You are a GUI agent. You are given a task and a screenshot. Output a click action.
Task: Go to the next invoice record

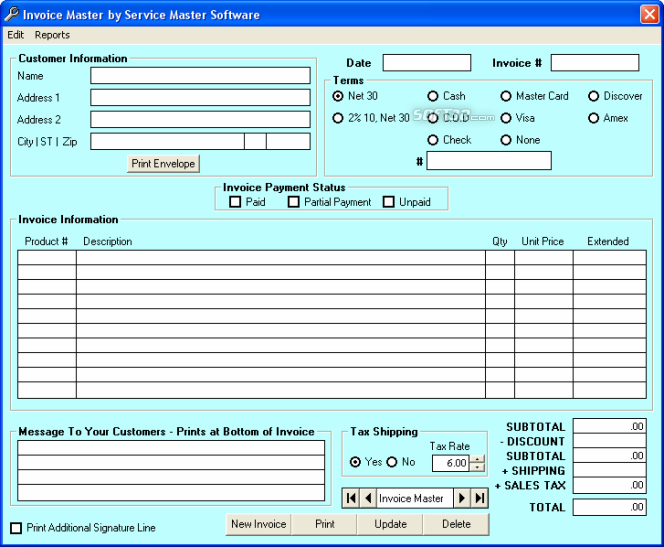[x=462, y=498]
